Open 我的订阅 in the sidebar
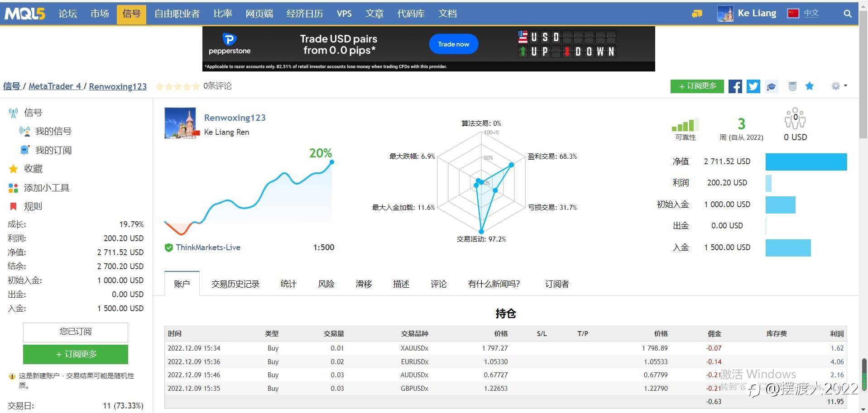Viewport: 868px width, 413px height. [53, 150]
